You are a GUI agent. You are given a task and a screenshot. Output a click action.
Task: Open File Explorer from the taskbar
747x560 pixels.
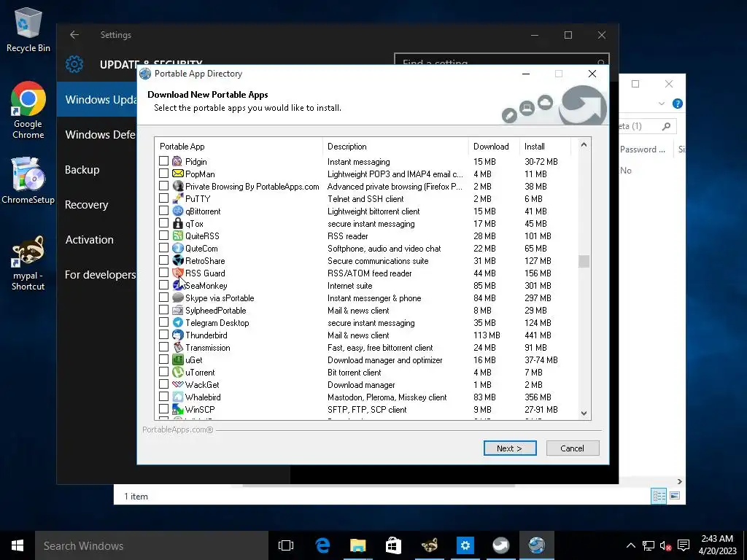point(357,545)
